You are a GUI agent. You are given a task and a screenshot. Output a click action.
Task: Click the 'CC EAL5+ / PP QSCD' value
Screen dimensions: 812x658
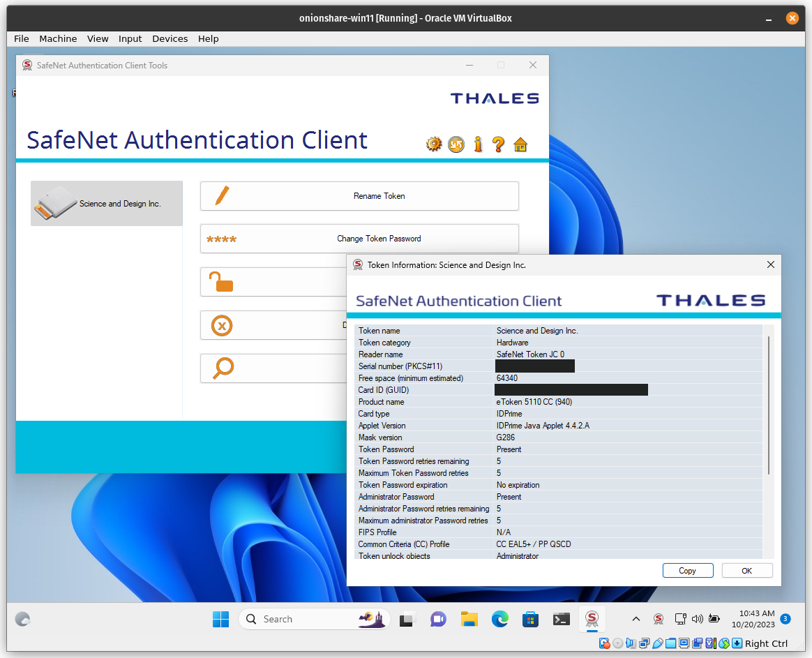[x=534, y=544]
